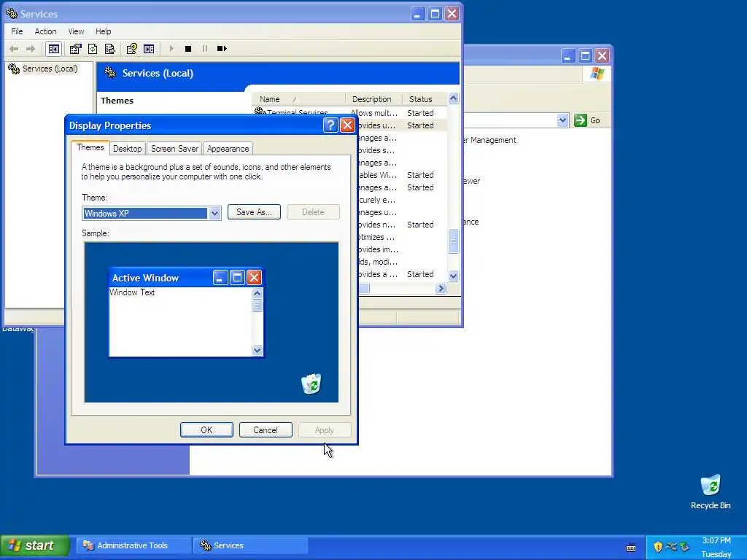The height and width of the screenshot is (560, 747).
Task: Click the Start button
Action: (x=35, y=545)
